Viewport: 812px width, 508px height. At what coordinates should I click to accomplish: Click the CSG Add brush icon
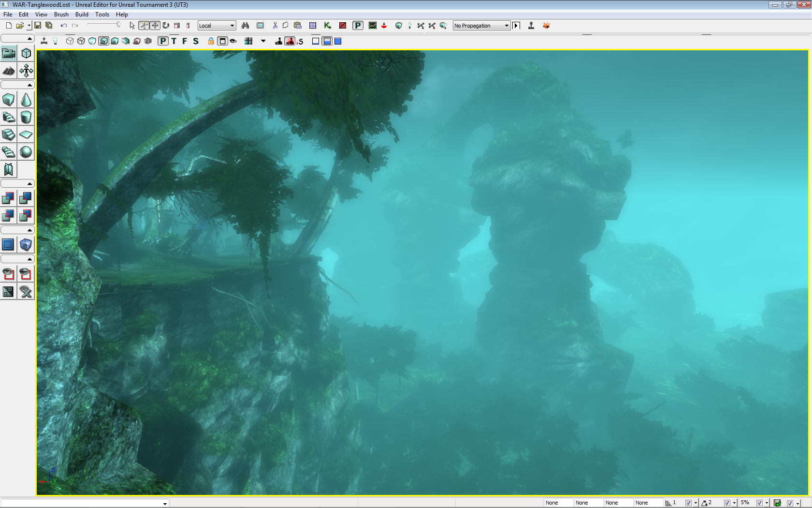click(x=9, y=198)
